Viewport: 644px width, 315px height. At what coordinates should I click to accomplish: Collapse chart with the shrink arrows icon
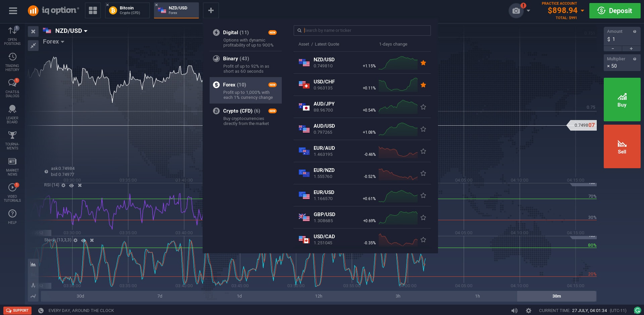point(33,45)
